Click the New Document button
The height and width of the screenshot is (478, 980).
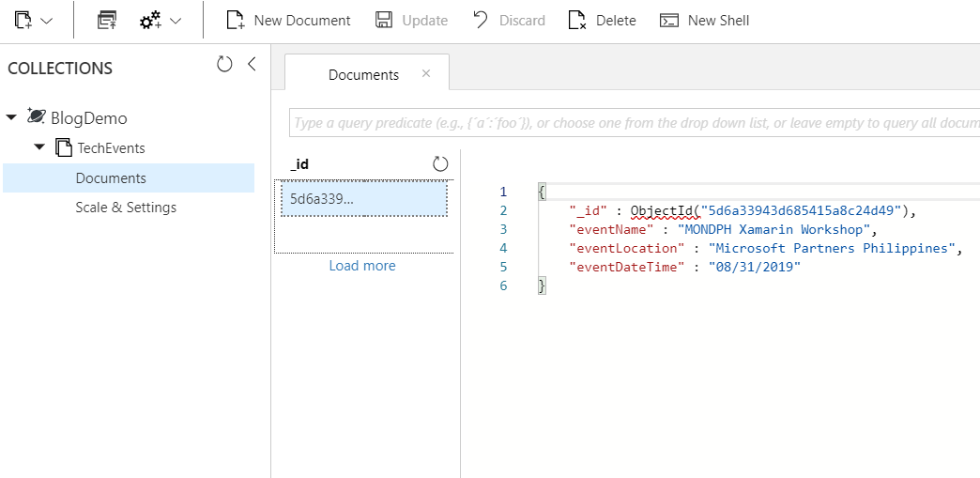288,21
